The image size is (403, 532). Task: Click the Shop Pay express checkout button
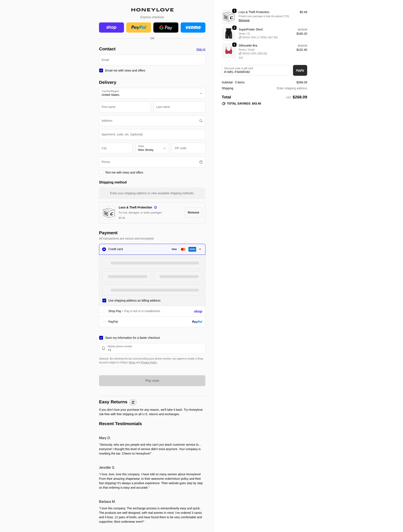[x=111, y=28]
